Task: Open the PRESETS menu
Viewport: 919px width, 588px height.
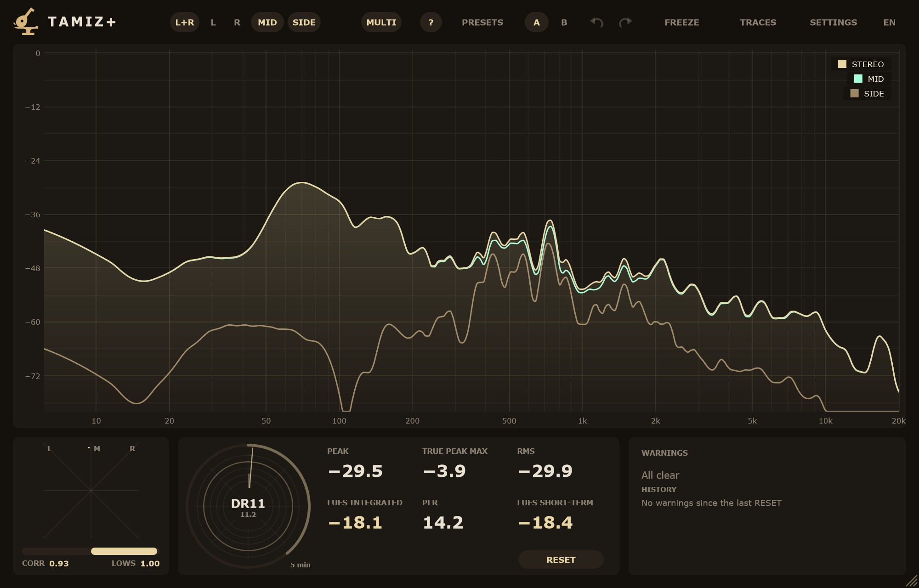Action: (x=482, y=22)
